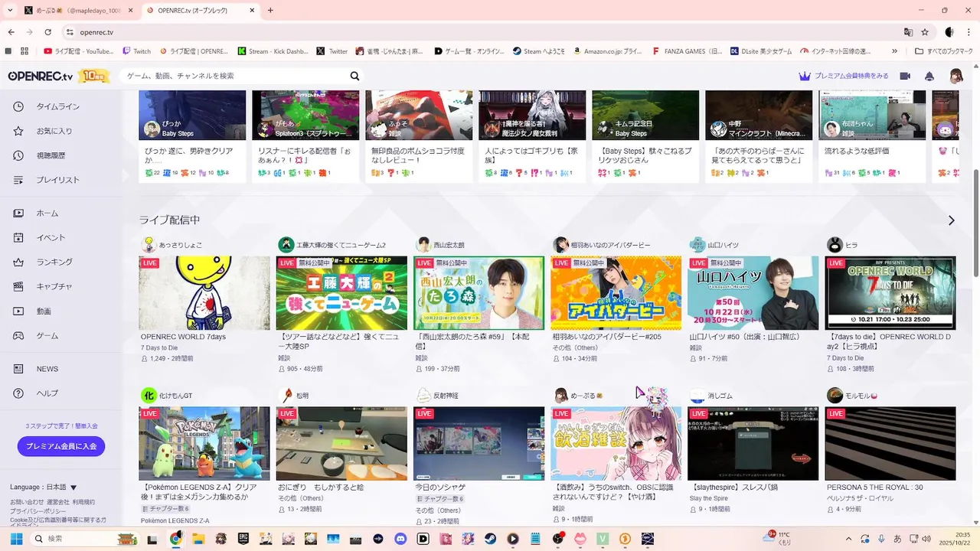Expand the tab search dropdown arrow
This screenshot has width=980, height=551.
[x=8, y=10]
